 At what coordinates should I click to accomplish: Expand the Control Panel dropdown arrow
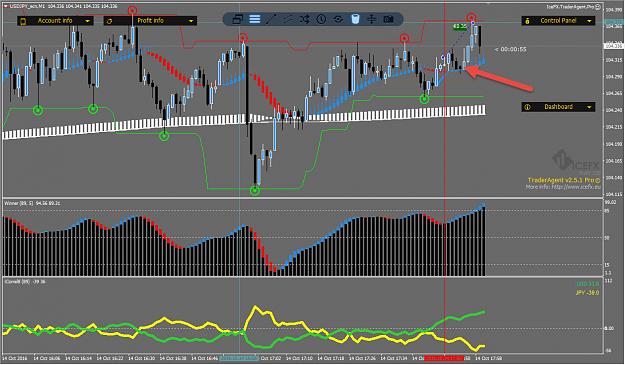589,21
